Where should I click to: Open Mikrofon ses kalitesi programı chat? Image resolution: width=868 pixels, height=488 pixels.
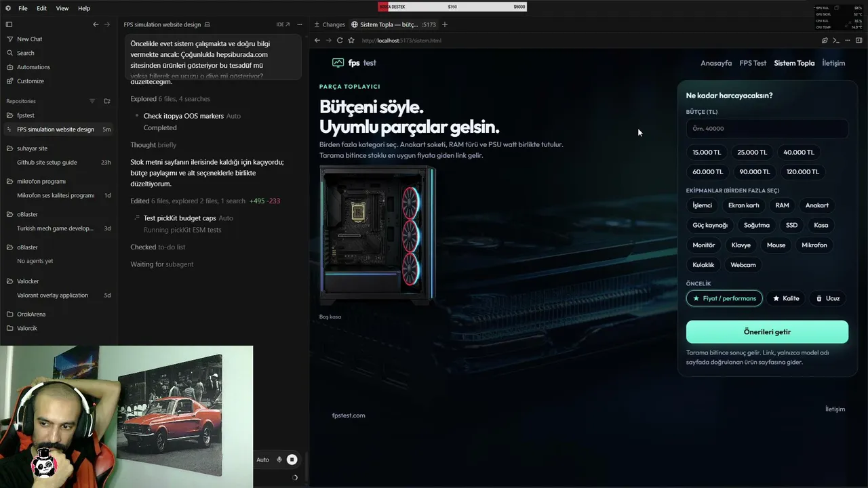[x=58, y=195]
